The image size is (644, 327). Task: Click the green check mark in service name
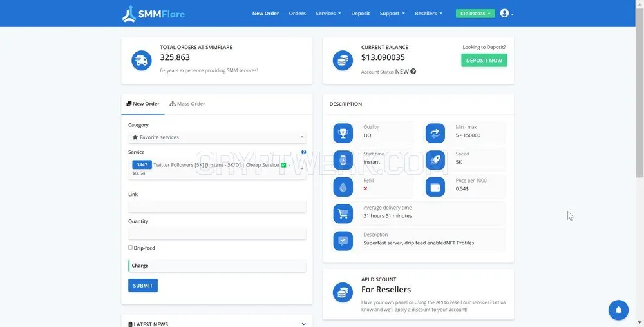point(283,165)
